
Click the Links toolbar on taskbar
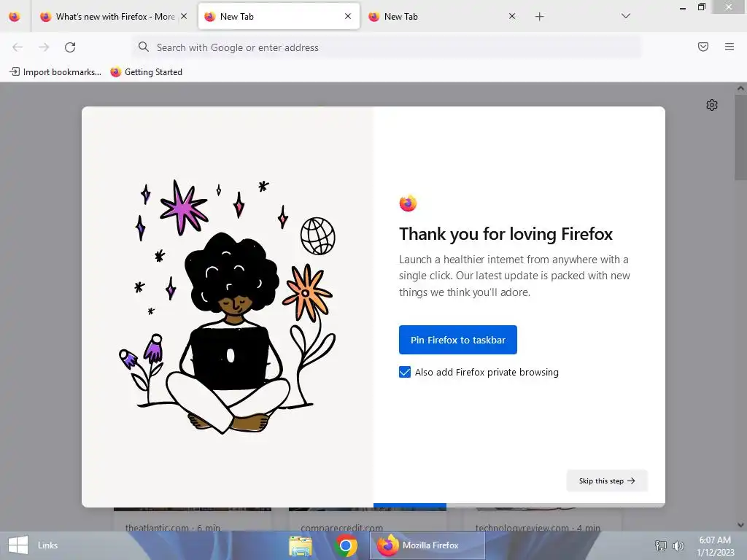coord(47,545)
